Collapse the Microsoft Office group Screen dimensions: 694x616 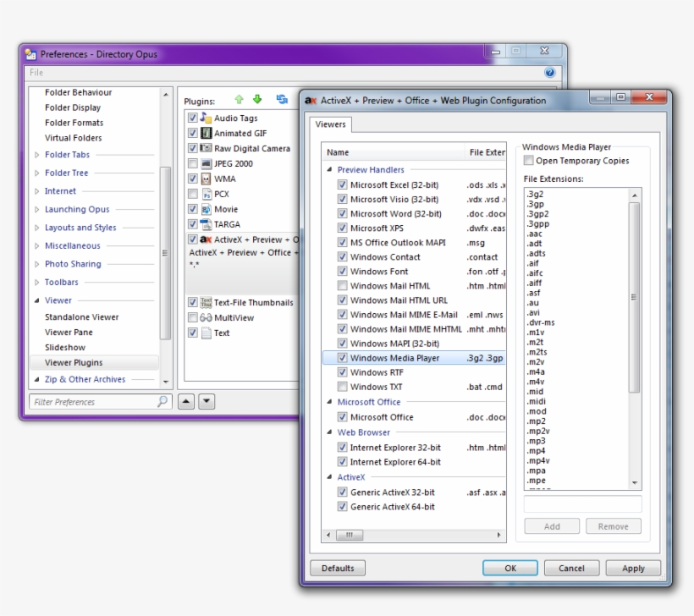point(329,402)
